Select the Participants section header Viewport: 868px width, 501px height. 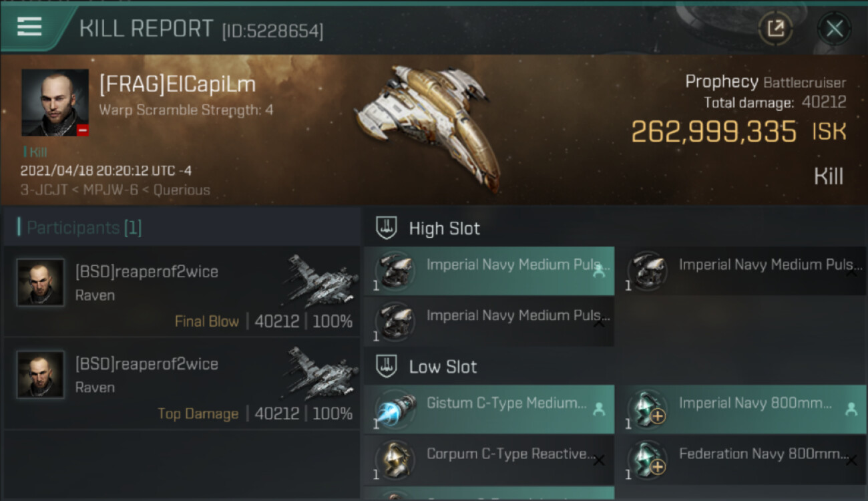tap(80, 228)
